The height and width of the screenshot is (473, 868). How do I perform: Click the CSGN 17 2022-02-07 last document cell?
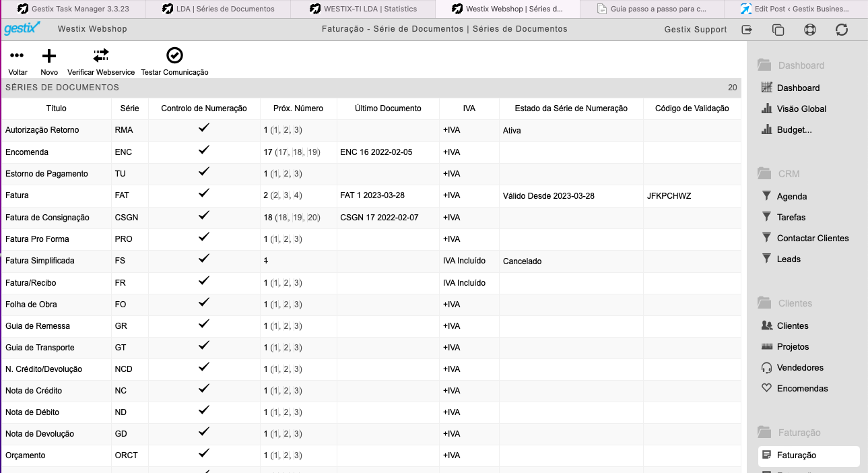379,218
